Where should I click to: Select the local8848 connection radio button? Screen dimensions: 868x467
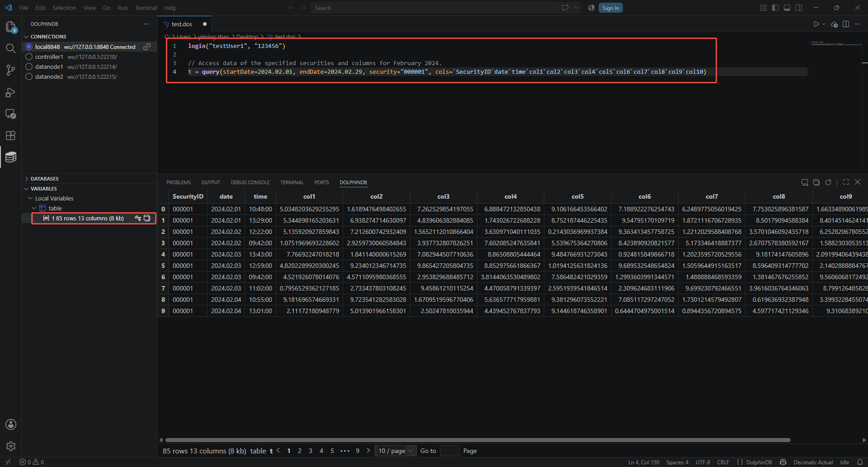click(x=29, y=47)
